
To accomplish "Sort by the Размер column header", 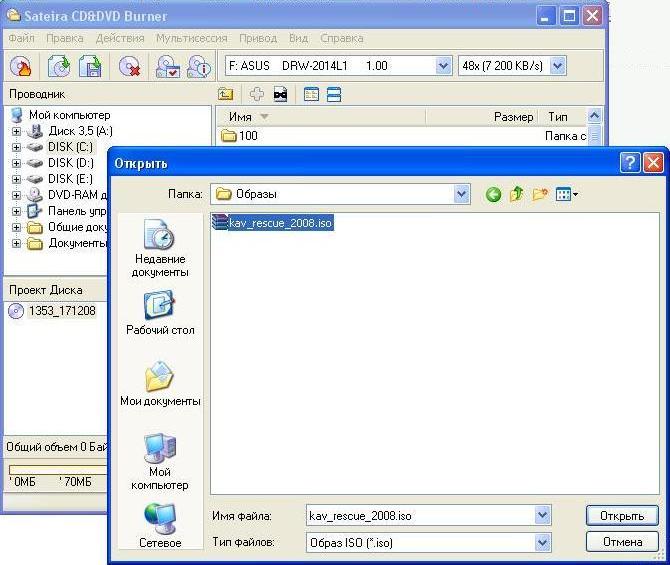I will point(481,117).
